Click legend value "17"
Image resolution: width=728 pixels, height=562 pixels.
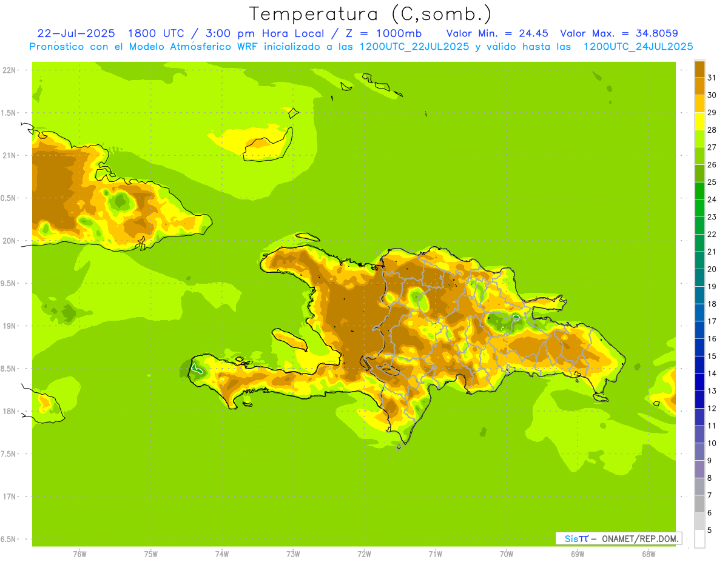click(712, 321)
